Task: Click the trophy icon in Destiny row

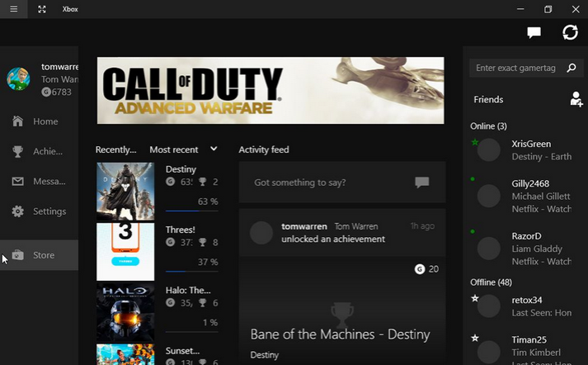Action: coord(203,182)
